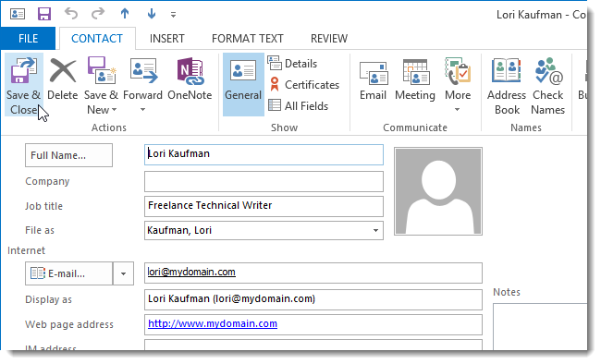Expand the File as dropdown
The image size is (601, 364).
click(x=375, y=230)
